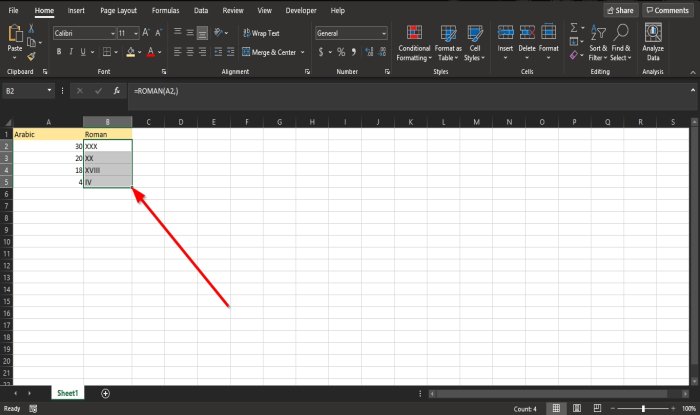Collapse the ribbon with the chevron
The image size is (700, 415).
(x=692, y=72)
